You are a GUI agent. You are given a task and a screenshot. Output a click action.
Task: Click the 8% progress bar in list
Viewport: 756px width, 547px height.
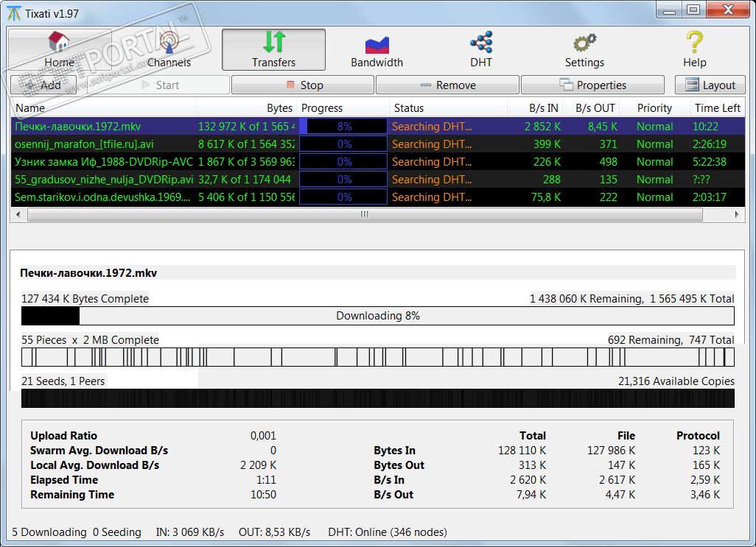(x=343, y=126)
